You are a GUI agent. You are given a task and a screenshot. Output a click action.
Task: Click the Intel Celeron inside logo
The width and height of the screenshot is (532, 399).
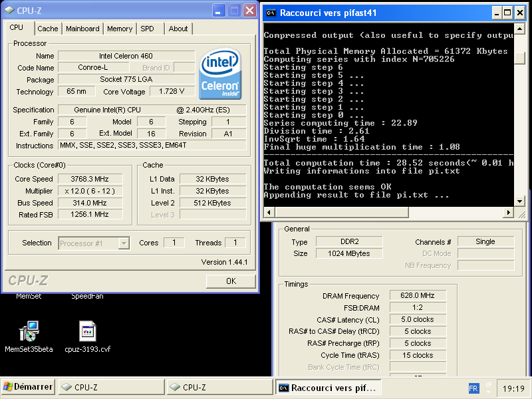point(220,74)
